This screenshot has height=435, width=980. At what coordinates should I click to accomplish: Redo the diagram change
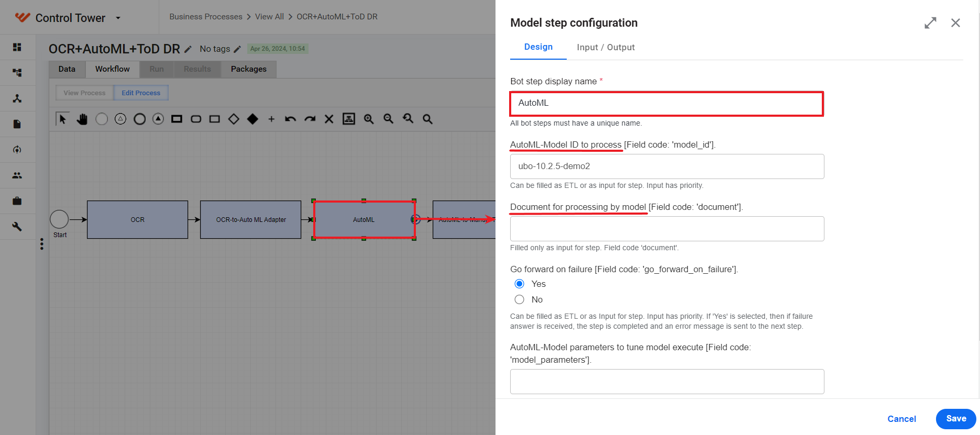[310, 119]
